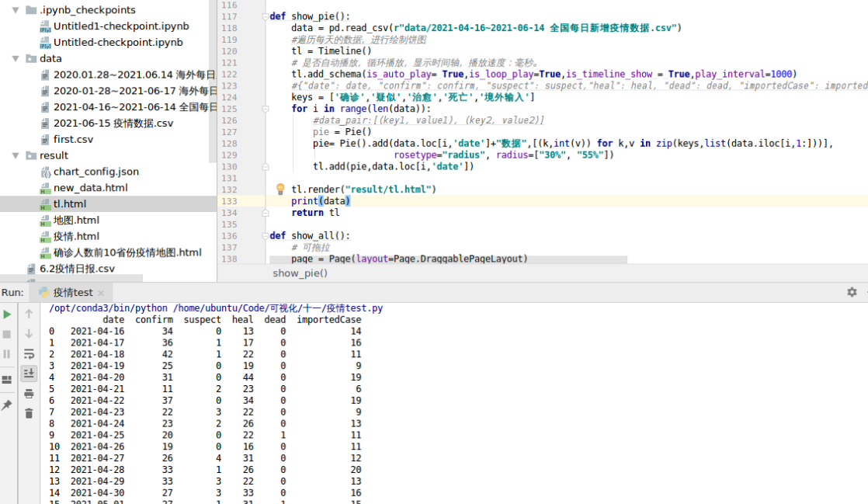Viewport: 868px width, 504px height.
Task: Stop the running Python process
Action: tap(6, 333)
